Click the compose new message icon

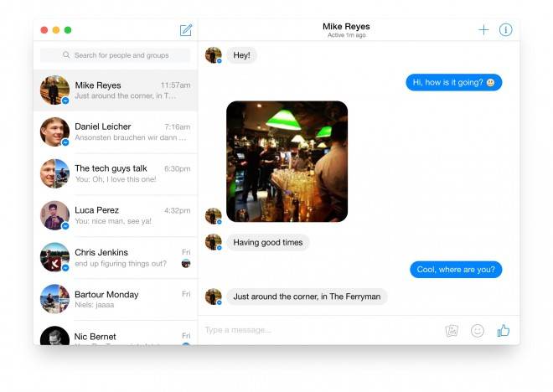point(186,30)
